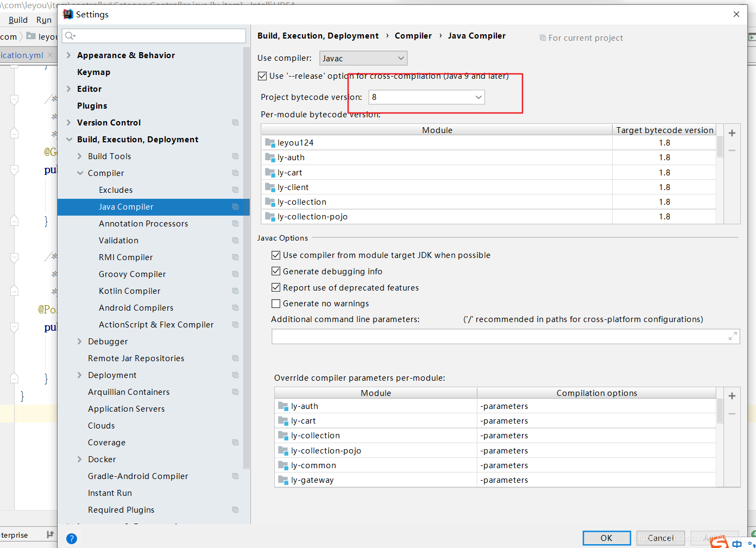Open Annotation Processors settings
The image size is (756, 548).
(143, 224)
